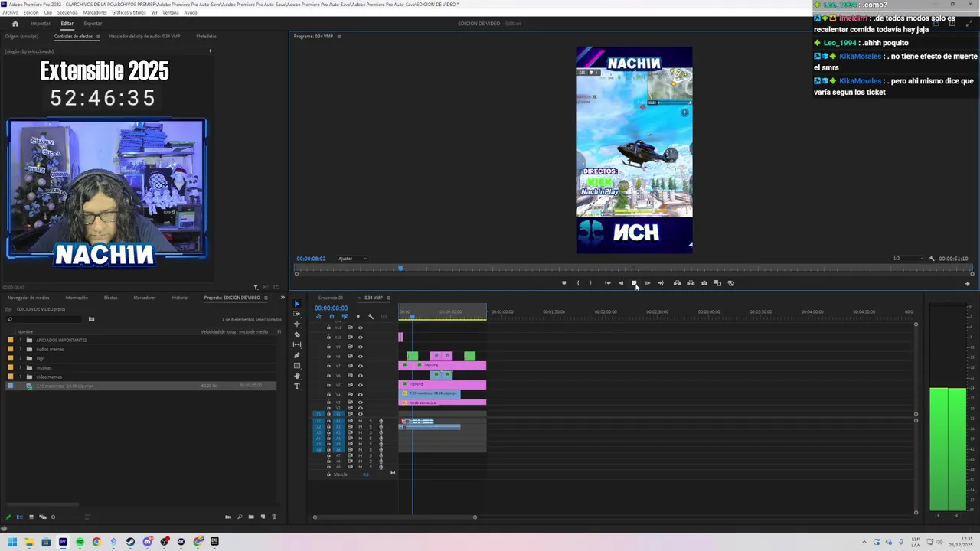The height and width of the screenshot is (551, 980).
Task: Open the 0:34 VMP sequence panel menu
Action: pyautogui.click(x=388, y=298)
